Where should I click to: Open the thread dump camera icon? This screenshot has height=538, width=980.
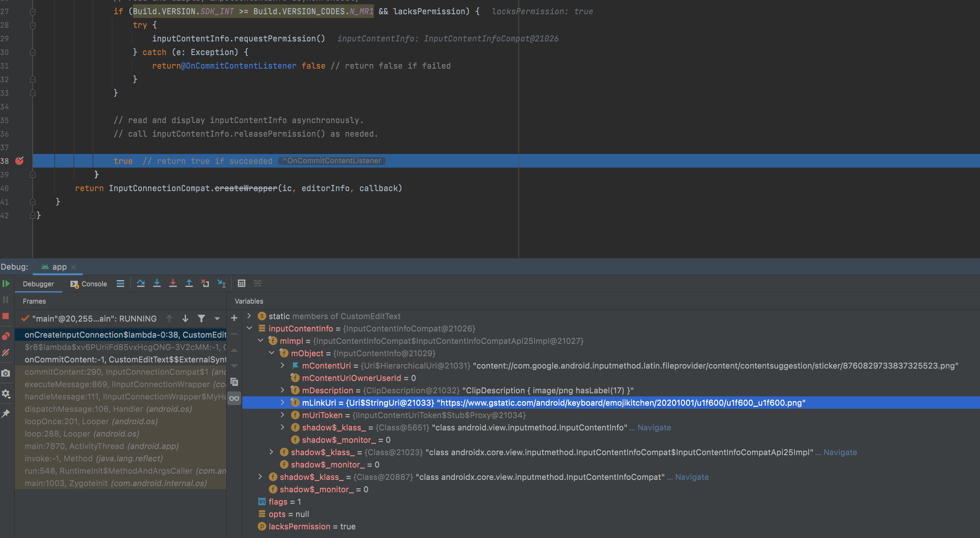pyautogui.click(x=6, y=373)
